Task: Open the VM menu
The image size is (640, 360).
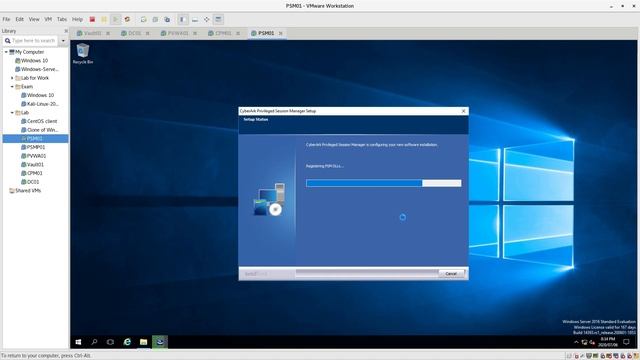Action: pyautogui.click(x=48, y=19)
